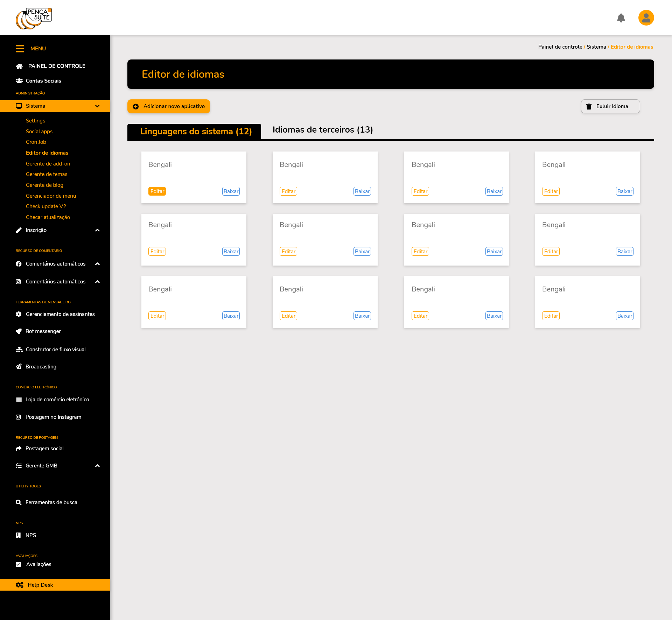The width and height of the screenshot is (672, 620).
Task: Click the Ferramentas de busca magnifier icon
Action: point(19,502)
